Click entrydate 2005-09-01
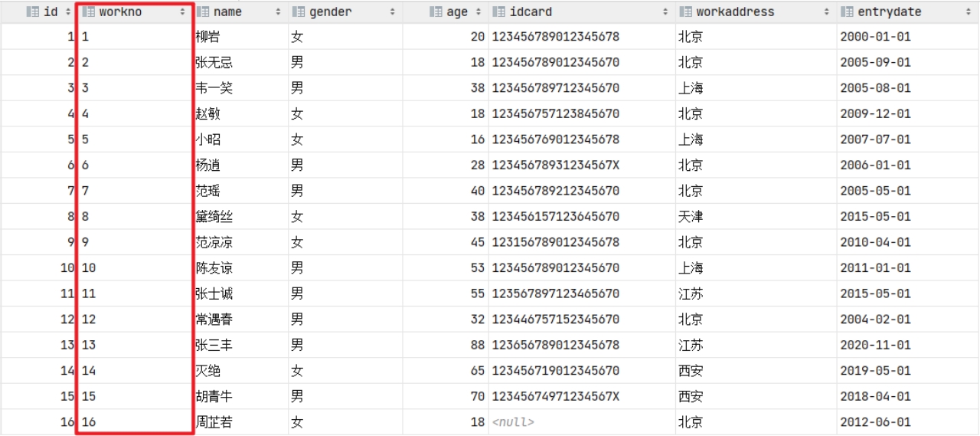The image size is (980, 436). [x=875, y=62]
